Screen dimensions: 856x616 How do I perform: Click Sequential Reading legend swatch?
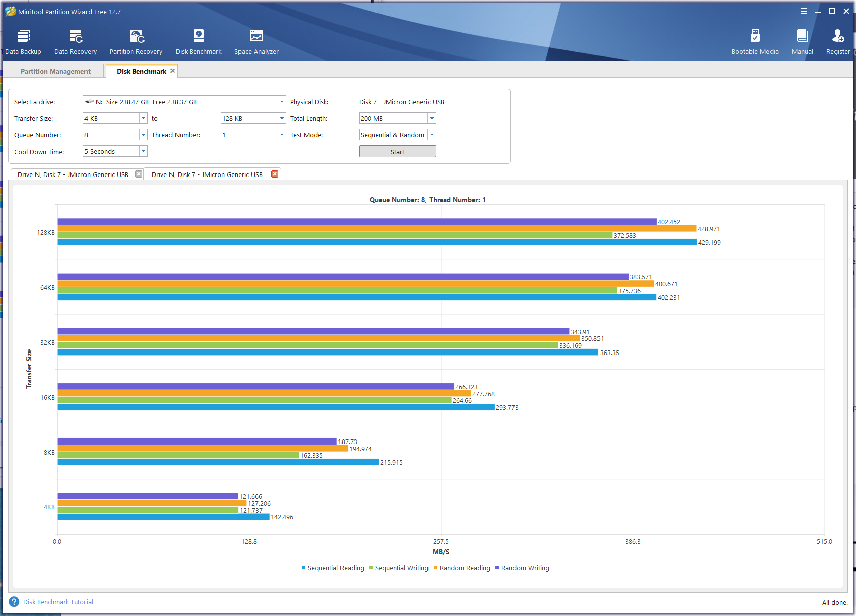point(304,568)
